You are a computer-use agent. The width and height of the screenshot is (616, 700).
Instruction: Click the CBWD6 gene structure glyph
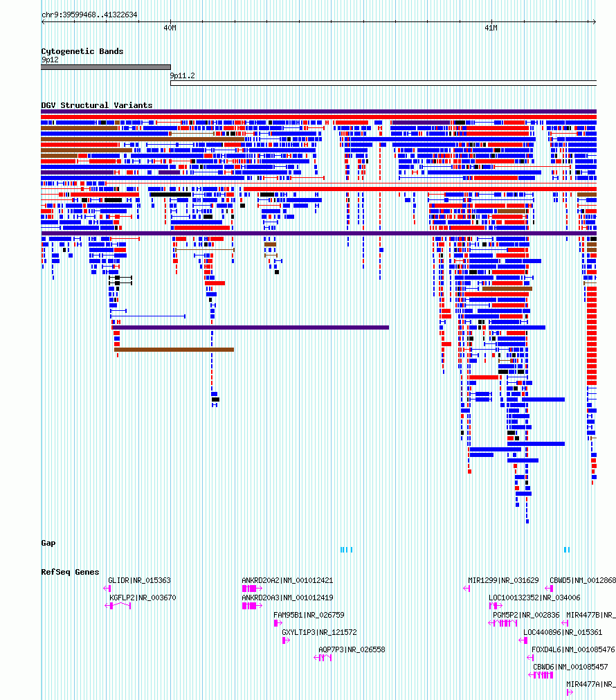541,675
